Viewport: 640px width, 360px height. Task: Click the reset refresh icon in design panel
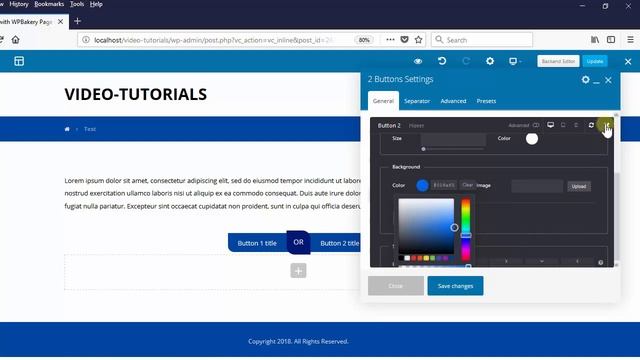click(x=591, y=125)
